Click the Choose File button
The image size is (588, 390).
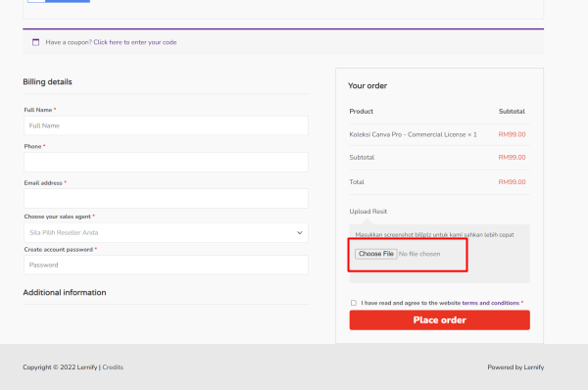coord(376,254)
